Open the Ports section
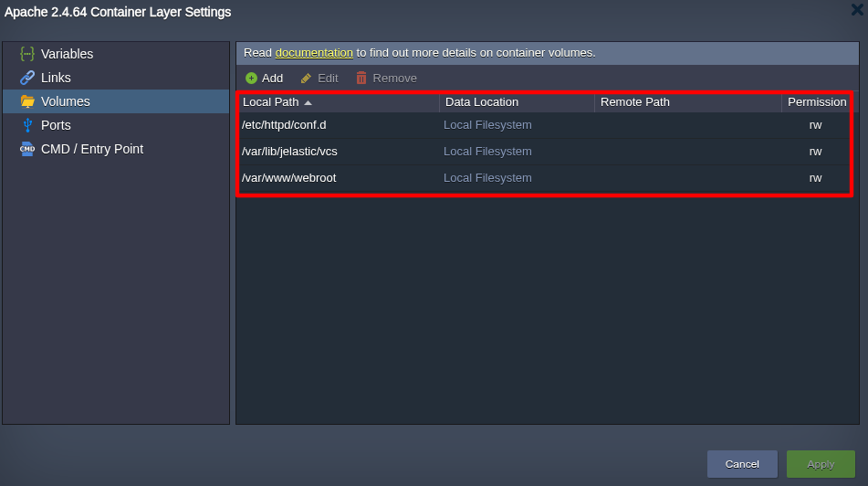This screenshot has height=486, width=868. click(x=116, y=125)
